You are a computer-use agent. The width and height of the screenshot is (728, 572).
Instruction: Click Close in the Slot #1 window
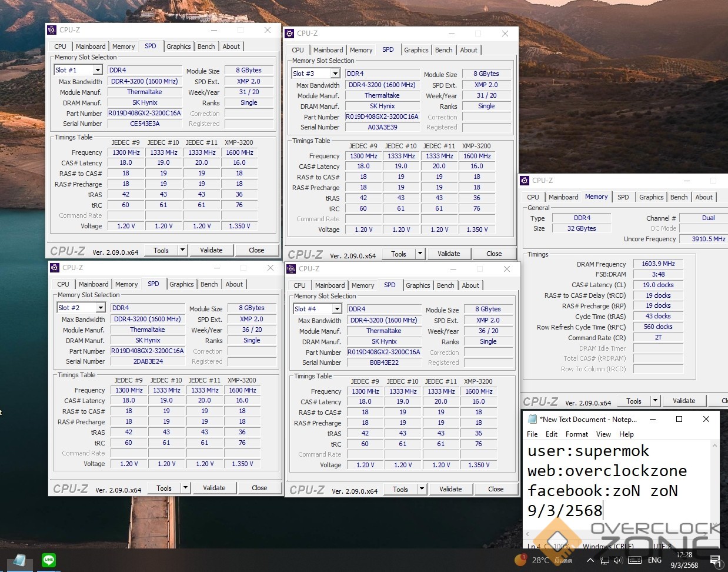pos(256,250)
